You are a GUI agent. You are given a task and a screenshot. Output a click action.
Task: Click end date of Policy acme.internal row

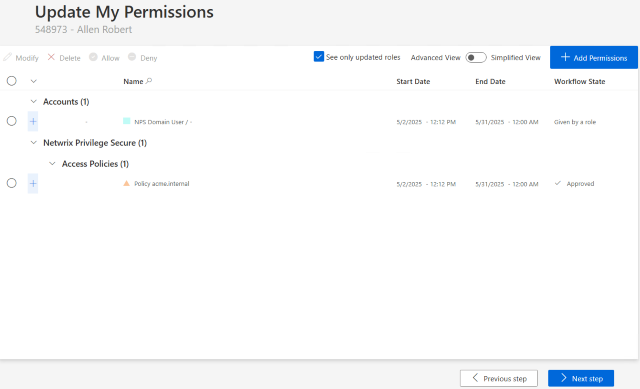[x=507, y=184]
